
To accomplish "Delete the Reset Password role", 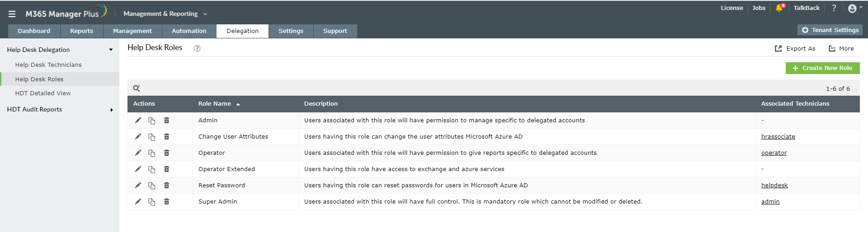I will click(166, 186).
